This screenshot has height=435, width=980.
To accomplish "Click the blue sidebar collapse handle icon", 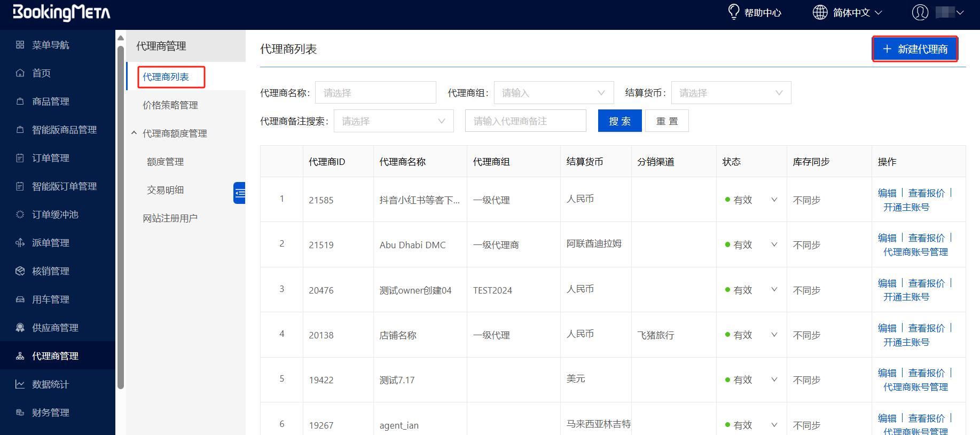I will 239,193.
